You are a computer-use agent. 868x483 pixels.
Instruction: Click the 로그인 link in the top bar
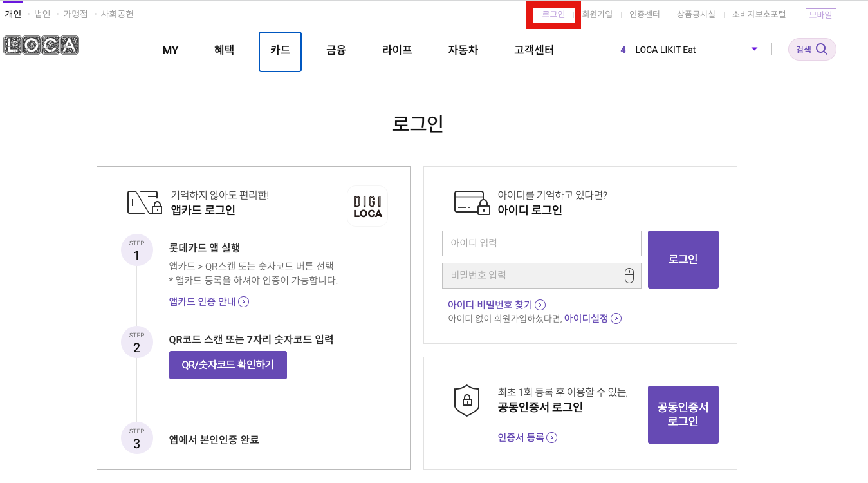tap(553, 14)
